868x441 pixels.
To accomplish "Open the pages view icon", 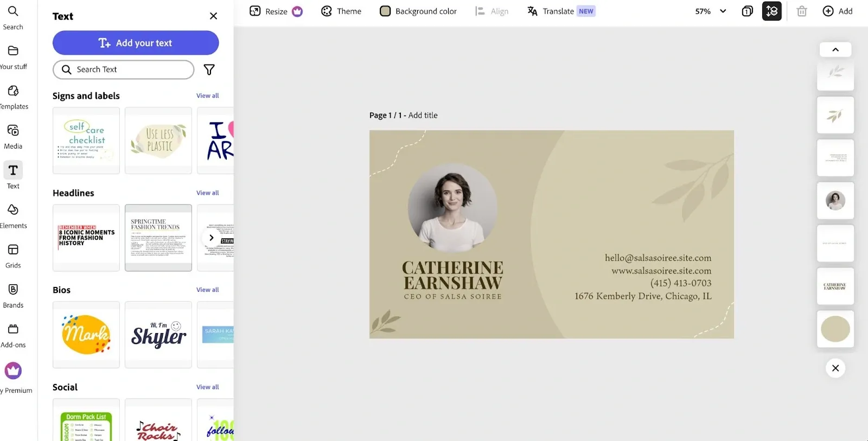I will point(747,11).
